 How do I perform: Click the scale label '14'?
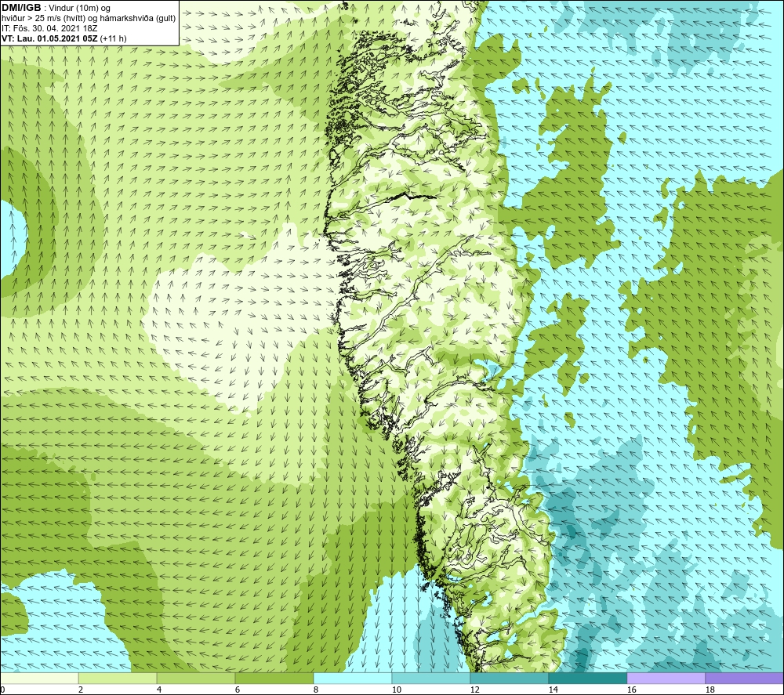tap(553, 690)
